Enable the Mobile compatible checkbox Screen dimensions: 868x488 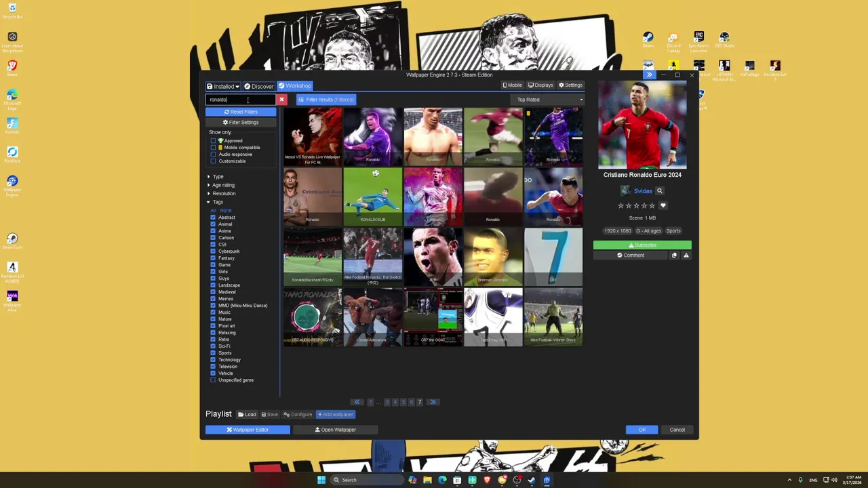pyautogui.click(x=213, y=148)
